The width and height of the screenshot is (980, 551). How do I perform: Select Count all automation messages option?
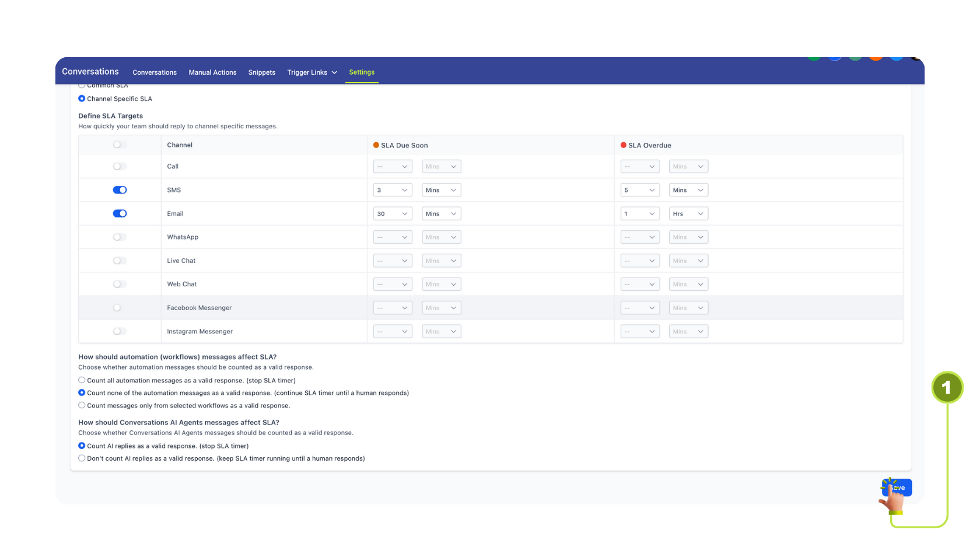(x=82, y=380)
